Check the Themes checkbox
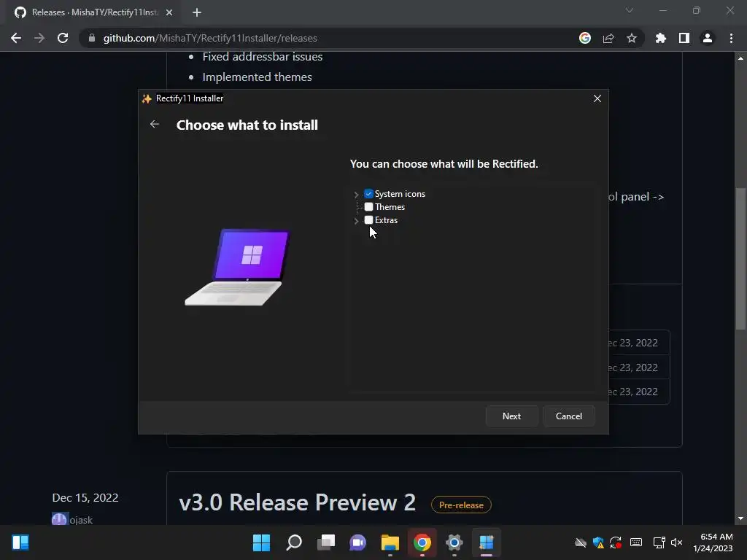The height and width of the screenshot is (560, 747). coord(368,206)
